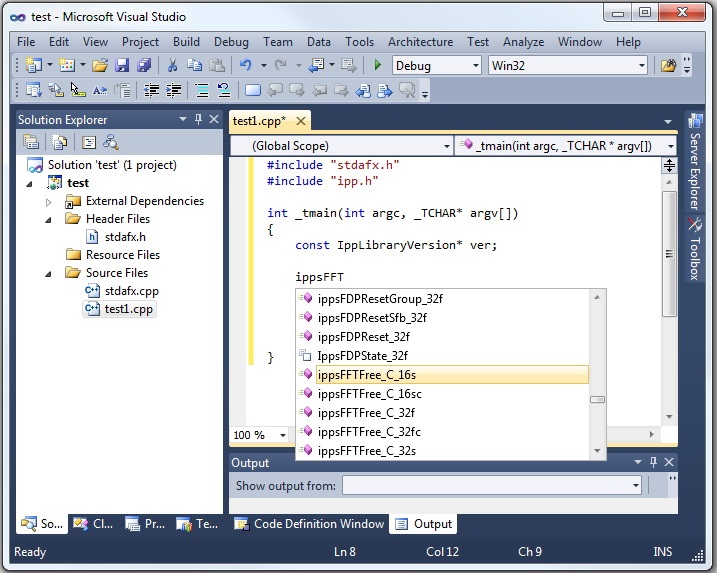Collapse the Source Files folder
This screenshot has height=573, width=717.
click(x=47, y=273)
